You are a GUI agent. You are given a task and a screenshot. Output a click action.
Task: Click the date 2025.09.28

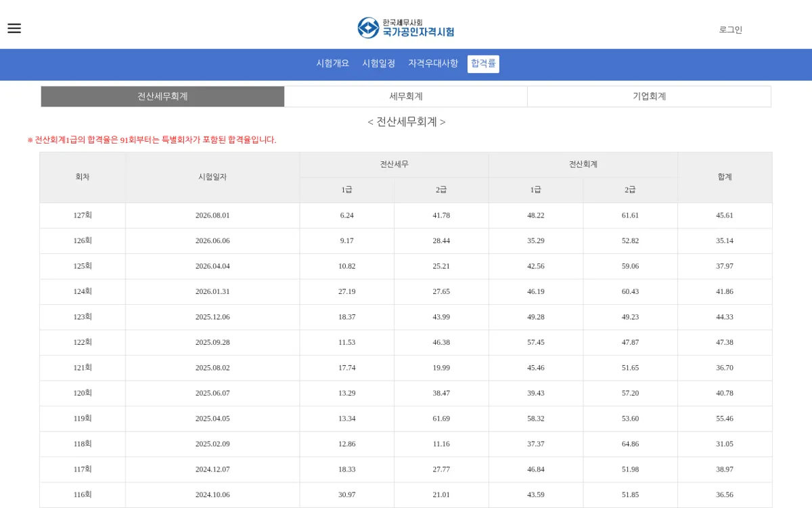[x=212, y=342]
